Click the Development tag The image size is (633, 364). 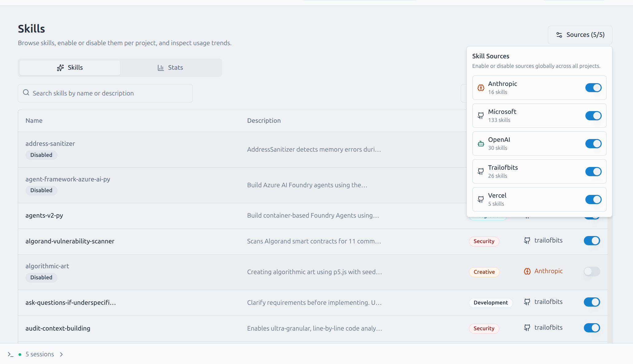(490, 303)
